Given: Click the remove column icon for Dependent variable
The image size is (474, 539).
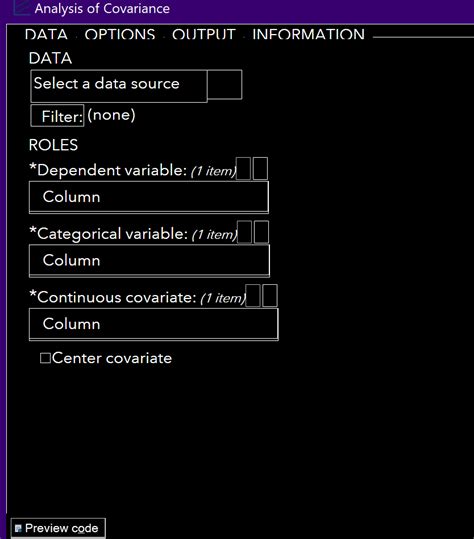Looking at the screenshot, I should (260, 168).
